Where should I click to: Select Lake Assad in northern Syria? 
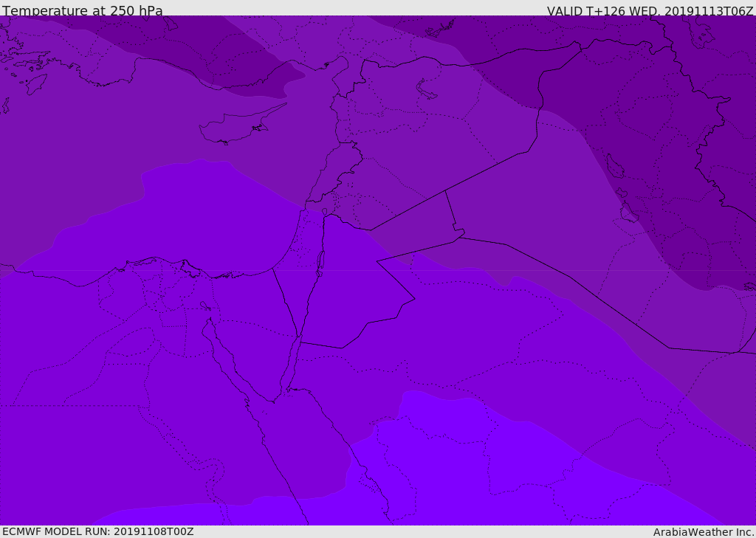[427, 90]
